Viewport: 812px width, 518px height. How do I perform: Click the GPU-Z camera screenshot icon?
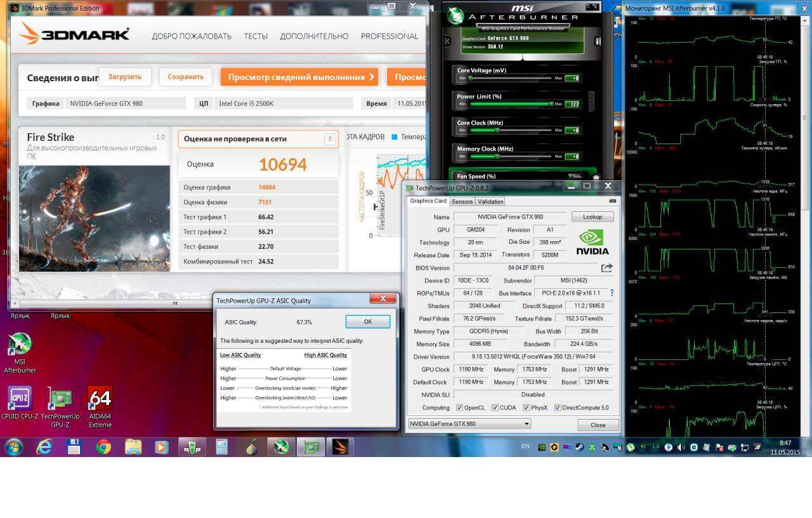(612, 201)
